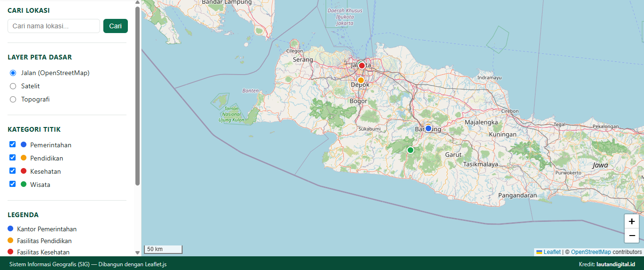Uncheck the Pemerintahan category checkbox
The width and height of the screenshot is (644, 270).
click(13, 144)
